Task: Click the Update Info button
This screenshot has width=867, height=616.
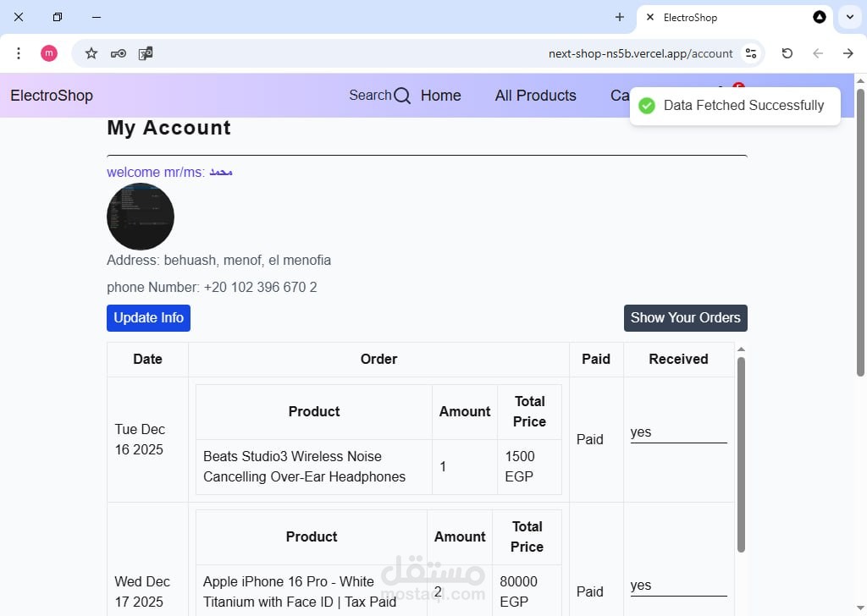Action: 148,317
